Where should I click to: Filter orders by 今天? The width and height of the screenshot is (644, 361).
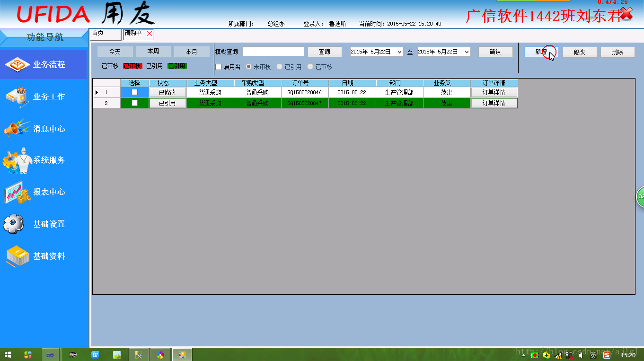click(x=115, y=52)
